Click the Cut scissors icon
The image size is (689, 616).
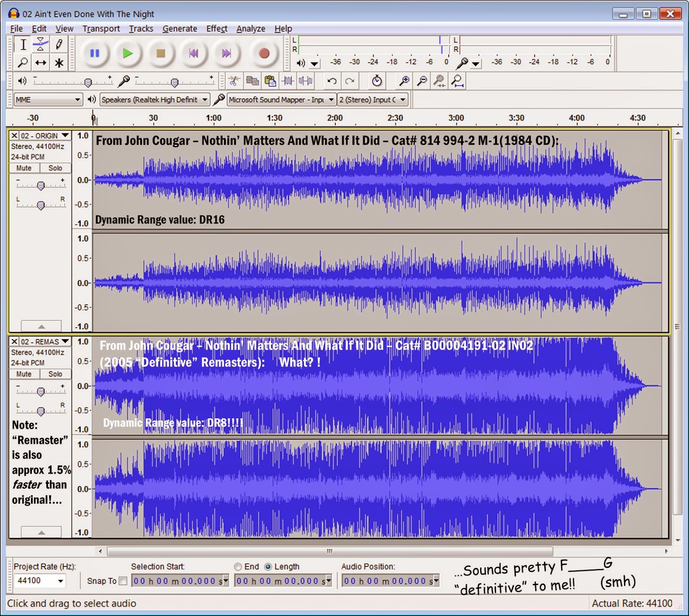234,81
